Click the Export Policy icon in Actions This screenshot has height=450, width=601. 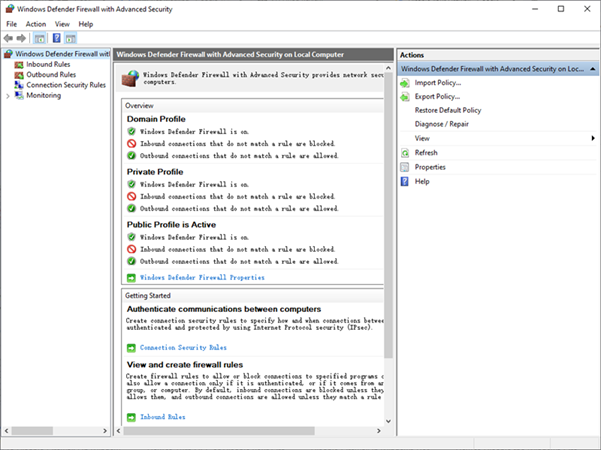coord(404,96)
